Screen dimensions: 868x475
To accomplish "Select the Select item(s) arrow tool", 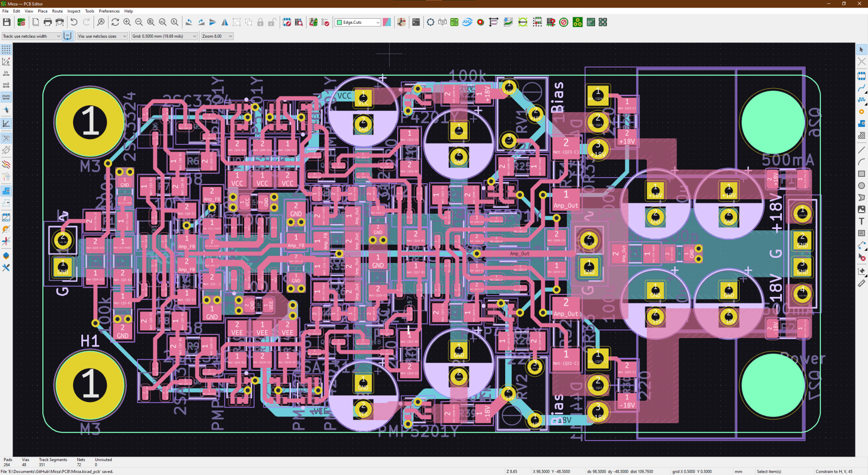I will coord(861,50).
